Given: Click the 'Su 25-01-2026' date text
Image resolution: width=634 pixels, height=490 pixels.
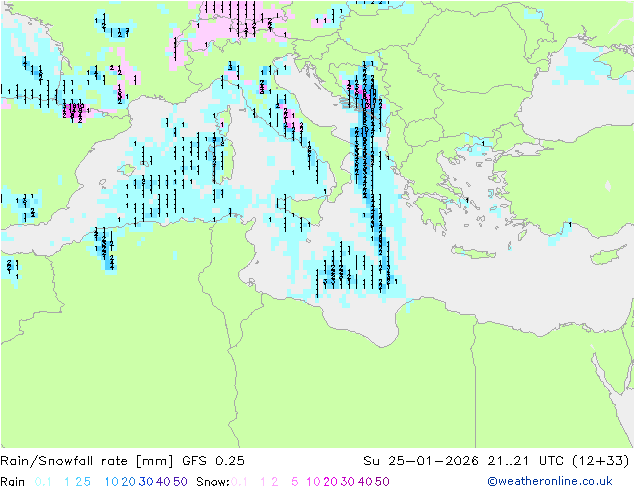Looking at the screenshot, I should coord(421,461).
